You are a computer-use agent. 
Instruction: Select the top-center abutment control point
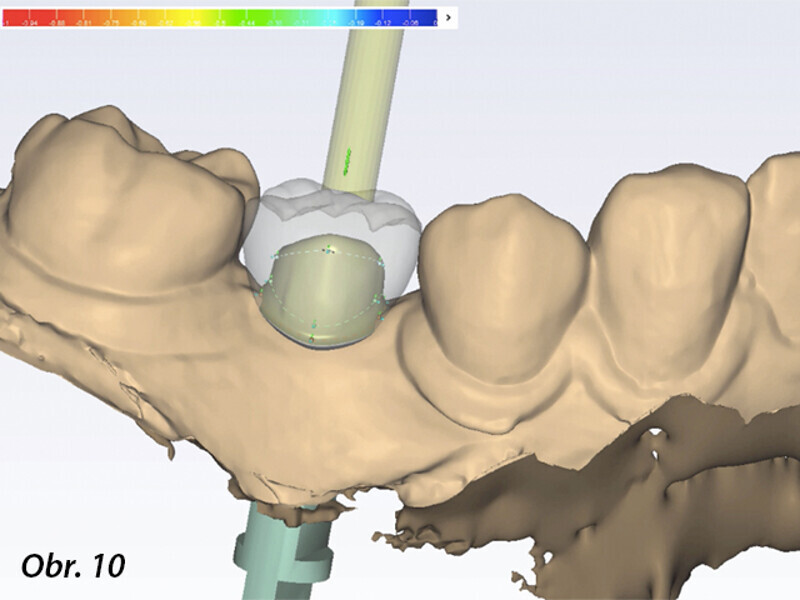[x=326, y=248]
